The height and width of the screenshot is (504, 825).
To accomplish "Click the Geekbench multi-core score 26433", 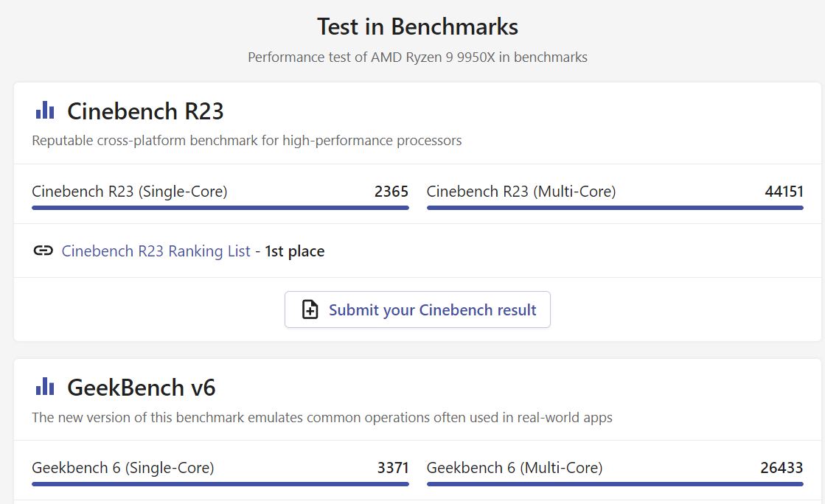I will click(x=782, y=468).
